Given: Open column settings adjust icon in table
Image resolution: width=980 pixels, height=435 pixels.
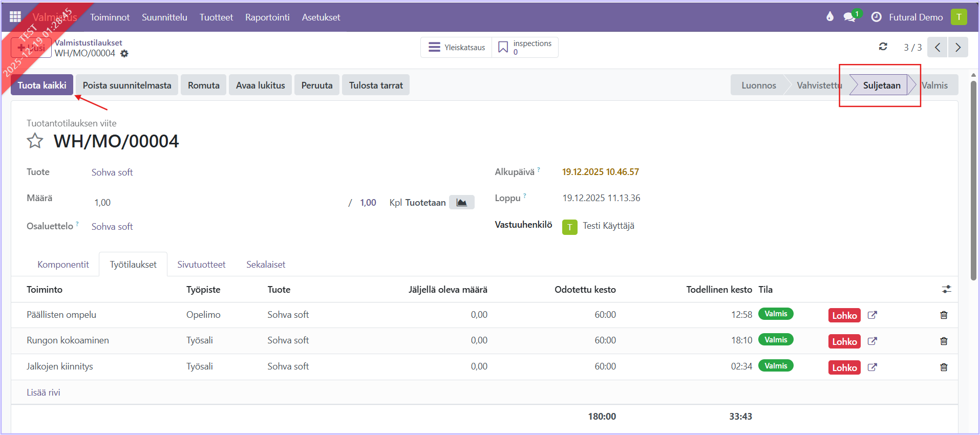Looking at the screenshot, I should 946,290.
